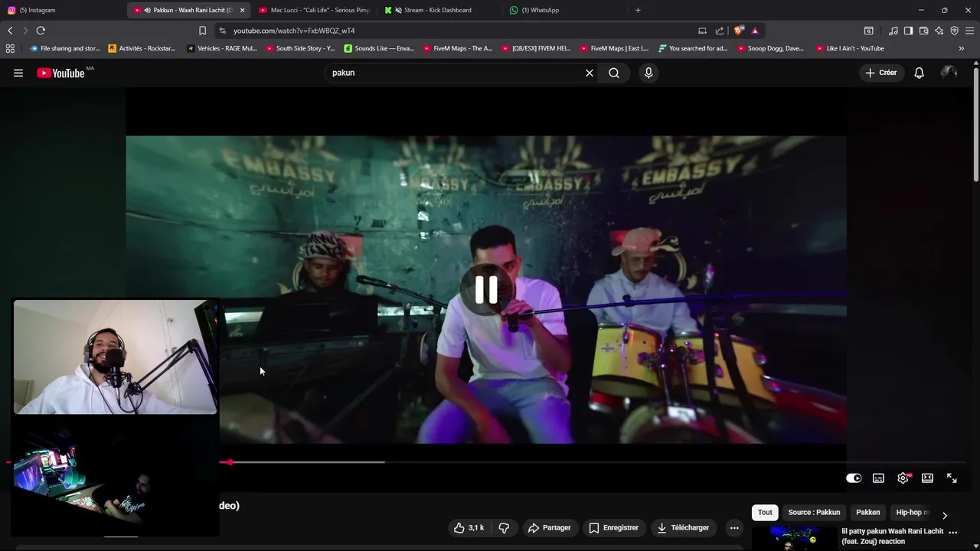Open the Brave Shields lion icon

[738, 31]
